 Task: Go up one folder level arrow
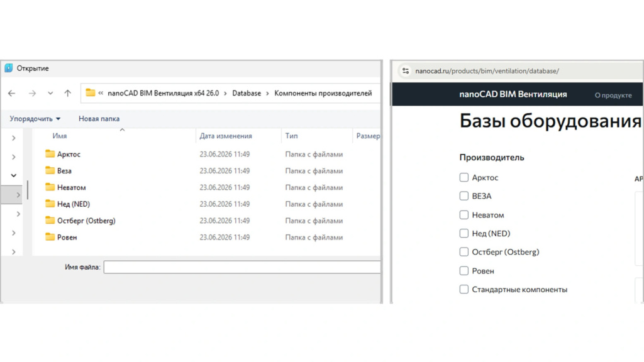click(x=68, y=93)
